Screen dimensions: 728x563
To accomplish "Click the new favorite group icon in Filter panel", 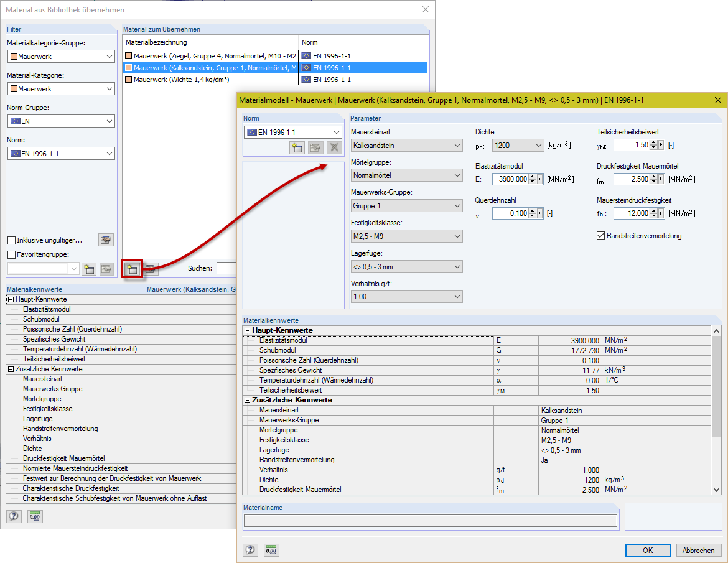I will pyautogui.click(x=89, y=269).
